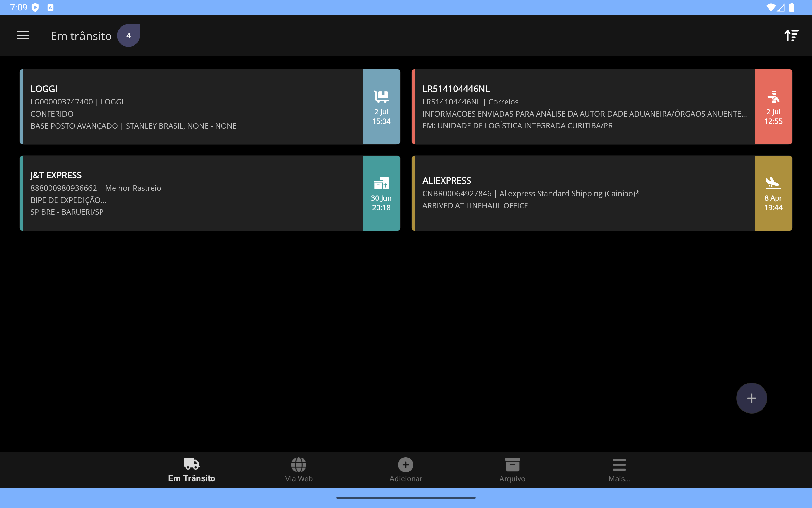Tap the 2 Jul 15:04 date
The width and height of the screenshot is (812, 508).
point(381,116)
